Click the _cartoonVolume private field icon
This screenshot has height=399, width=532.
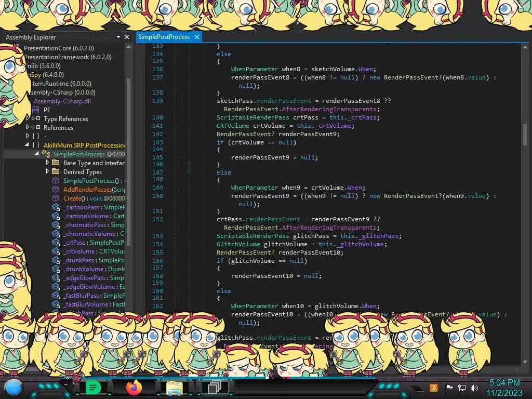(56, 216)
